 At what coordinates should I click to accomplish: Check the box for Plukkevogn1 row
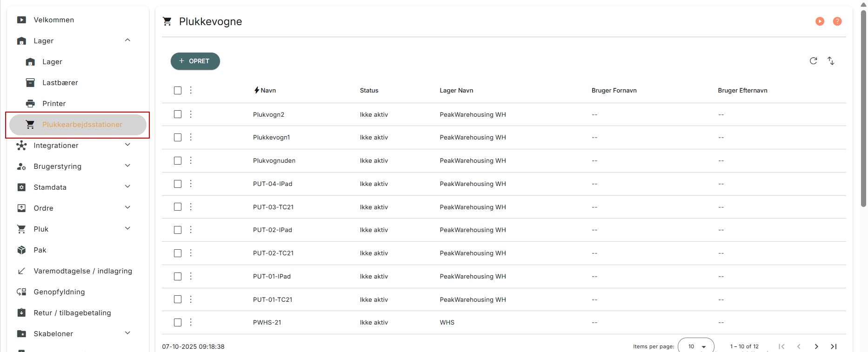[178, 138]
